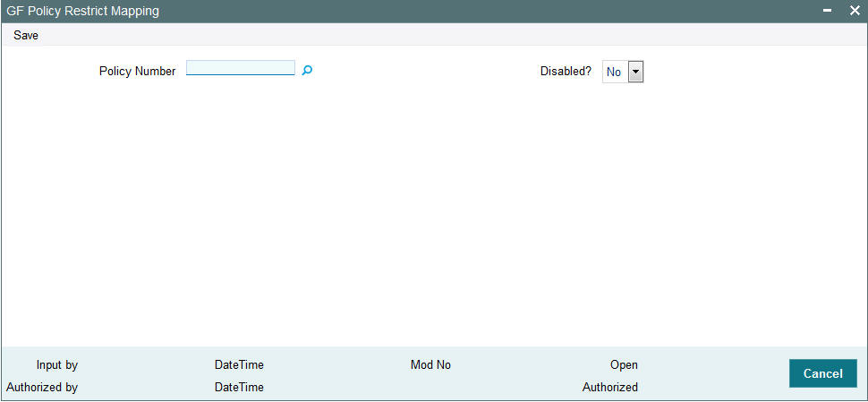Close the GF Policy Restrict Mapping window
Screen dimensions: 868x402
coord(855,11)
